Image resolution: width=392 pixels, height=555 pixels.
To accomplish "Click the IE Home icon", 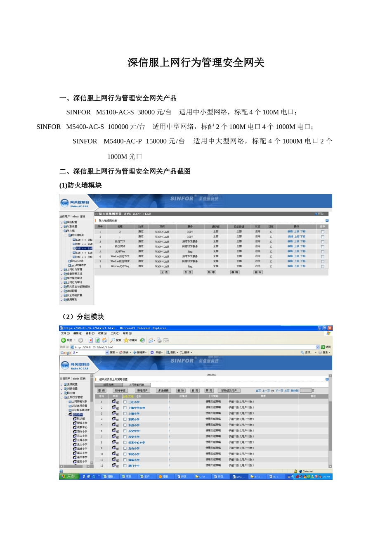I will [104, 340].
